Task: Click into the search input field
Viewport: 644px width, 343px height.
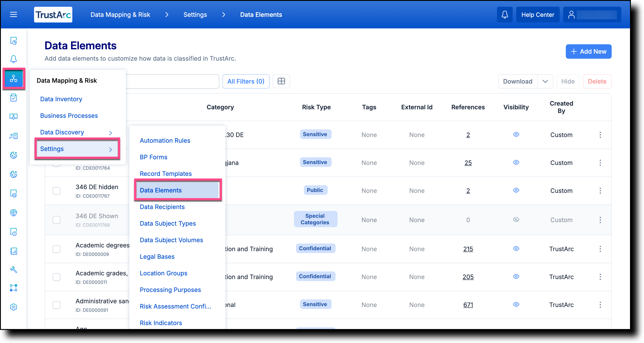Action: point(173,81)
